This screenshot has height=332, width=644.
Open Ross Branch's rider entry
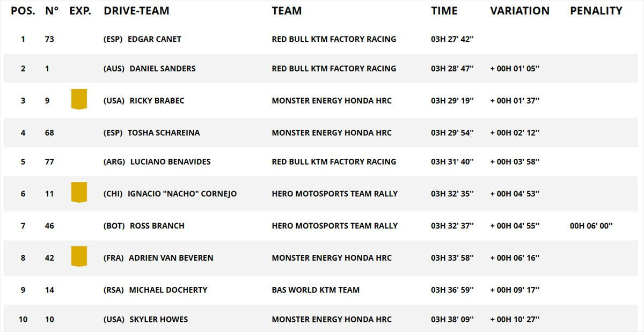pyautogui.click(x=157, y=226)
